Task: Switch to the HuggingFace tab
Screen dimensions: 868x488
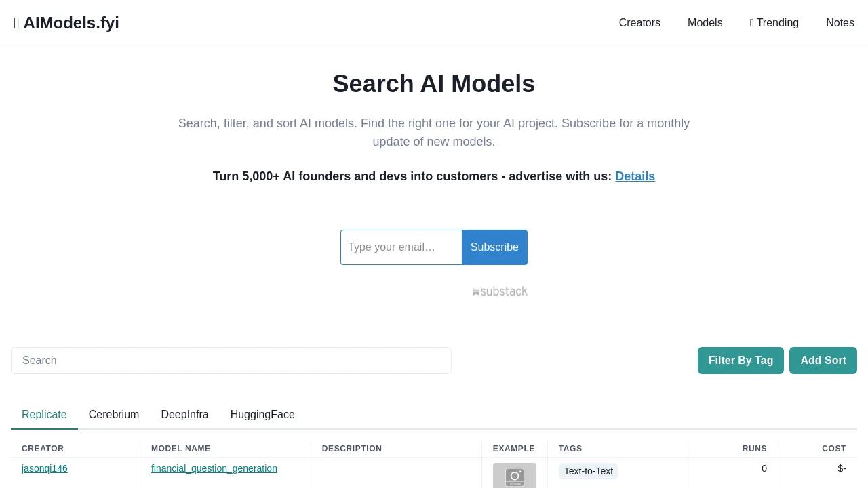Action: point(262,415)
